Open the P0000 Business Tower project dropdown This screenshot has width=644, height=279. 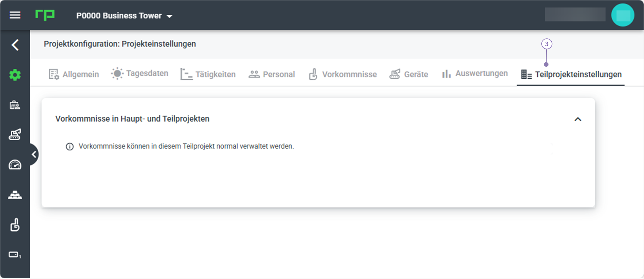point(124,16)
